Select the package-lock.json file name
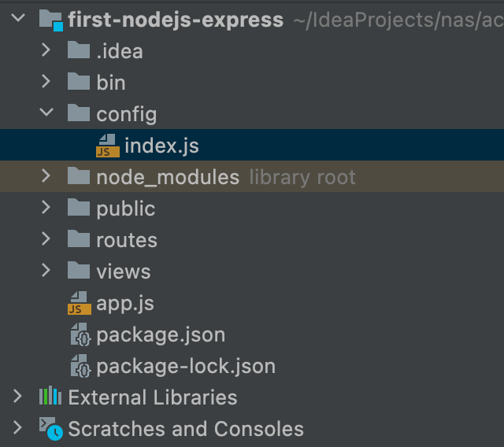Image resolution: width=504 pixels, height=447 pixels. click(x=186, y=367)
